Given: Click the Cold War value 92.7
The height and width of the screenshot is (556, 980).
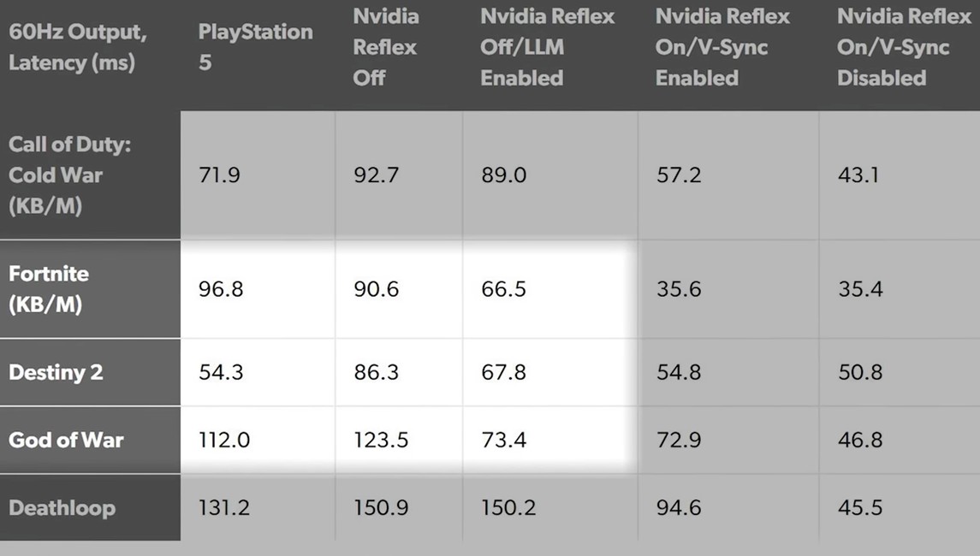Looking at the screenshot, I should [376, 175].
